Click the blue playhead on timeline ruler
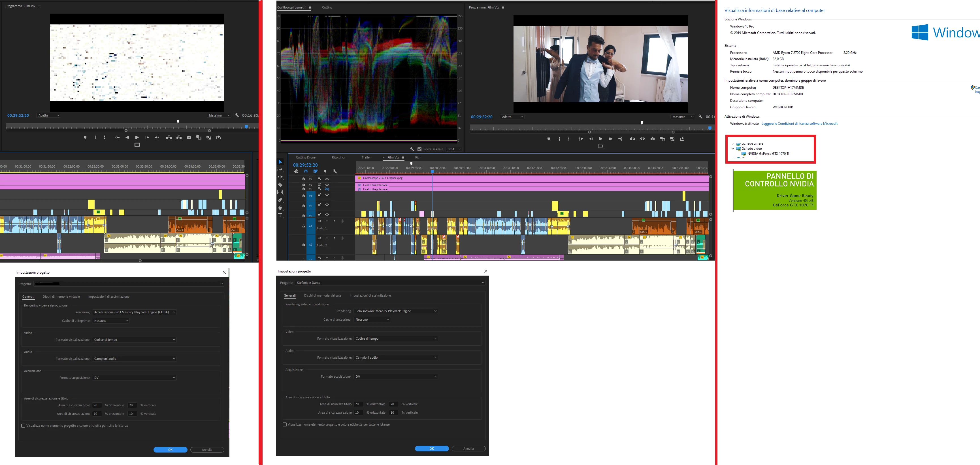Screen dimensions: 980x465 pyautogui.click(x=432, y=171)
